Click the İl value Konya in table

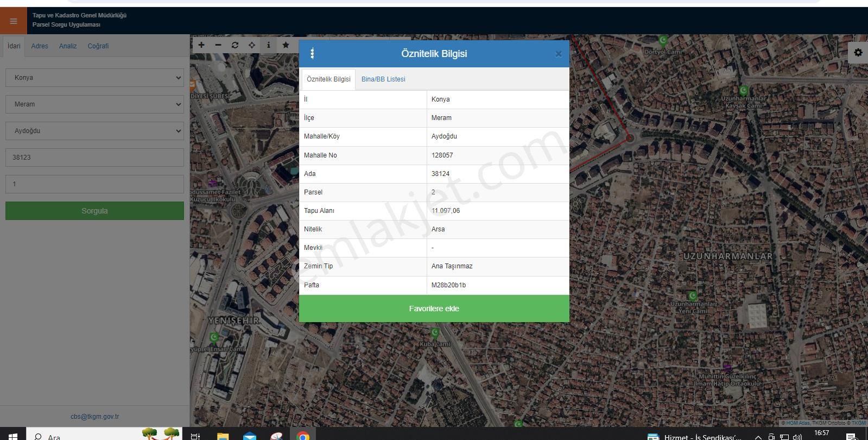[440, 99]
